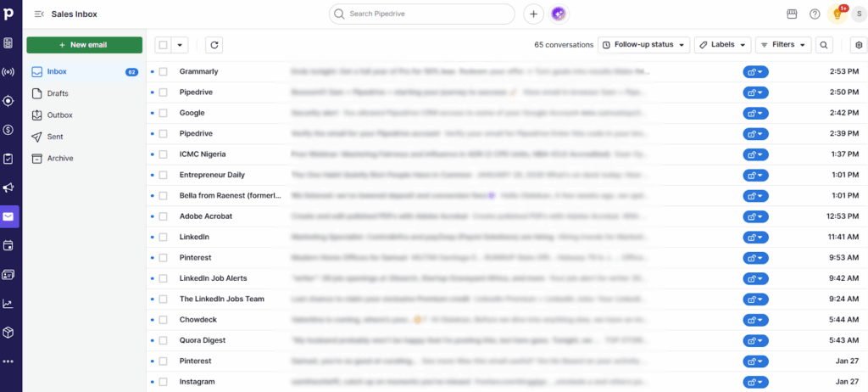Click the 65 conversations count text
Viewport: 868px width, 392px height.
[564, 45]
